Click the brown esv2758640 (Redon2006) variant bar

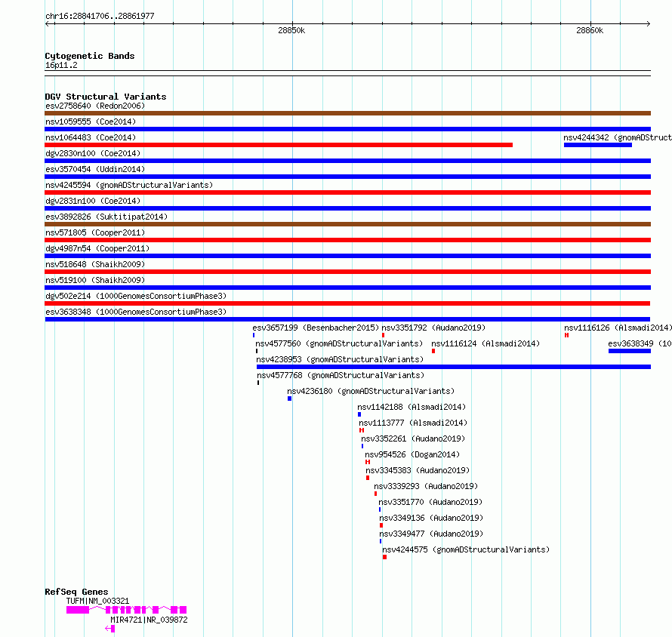pos(347,113)
